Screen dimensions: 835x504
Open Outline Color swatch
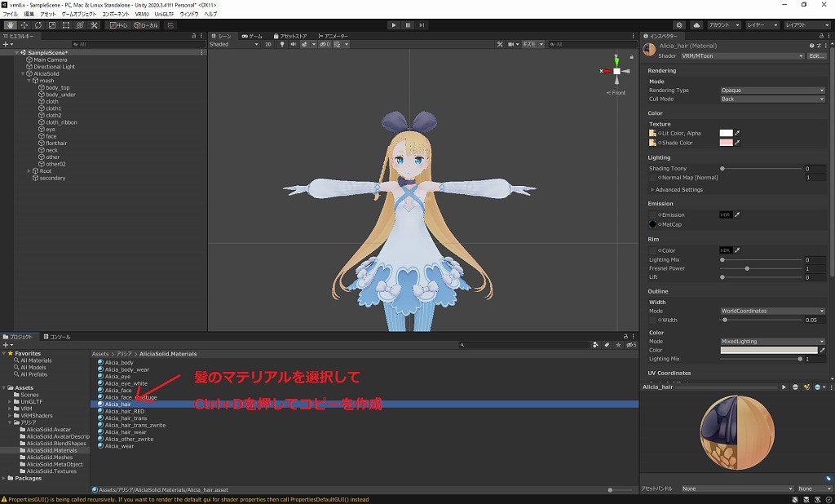point(768,350)
